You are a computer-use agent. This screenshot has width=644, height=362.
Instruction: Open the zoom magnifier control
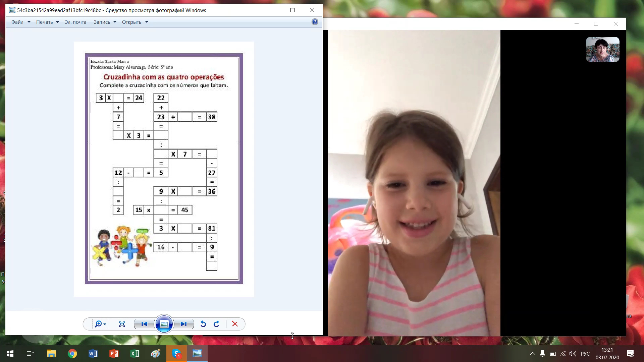click(x=100, y=324)
